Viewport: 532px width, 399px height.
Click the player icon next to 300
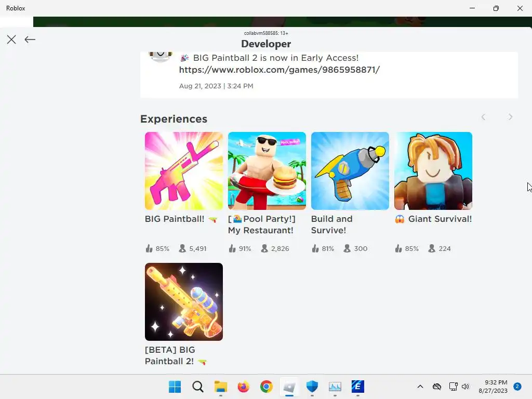coord(347,248)
